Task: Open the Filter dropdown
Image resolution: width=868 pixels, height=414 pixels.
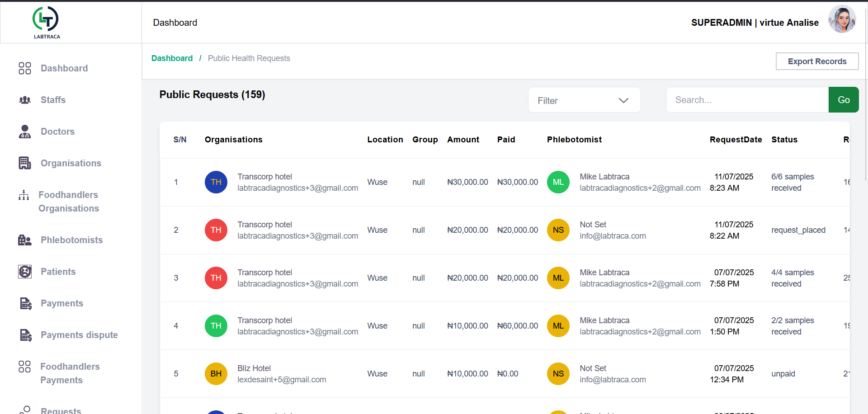Action: (x=584, y=100)
